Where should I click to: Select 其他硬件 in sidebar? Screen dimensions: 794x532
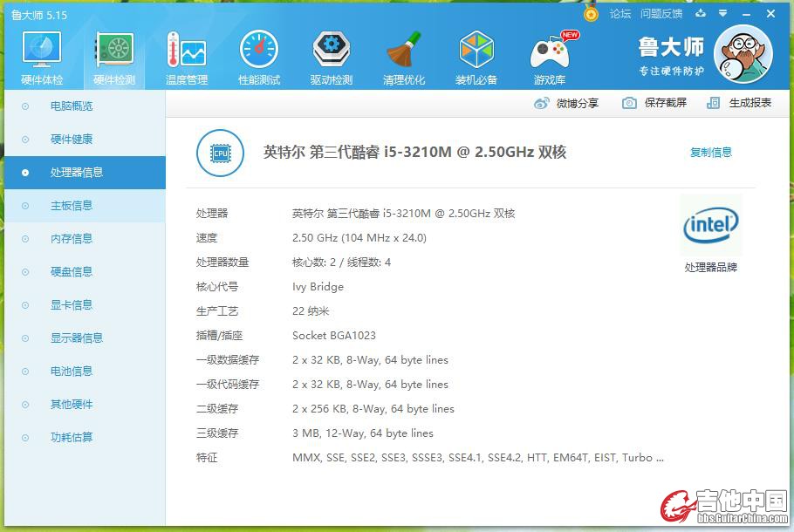click(86, 405)
